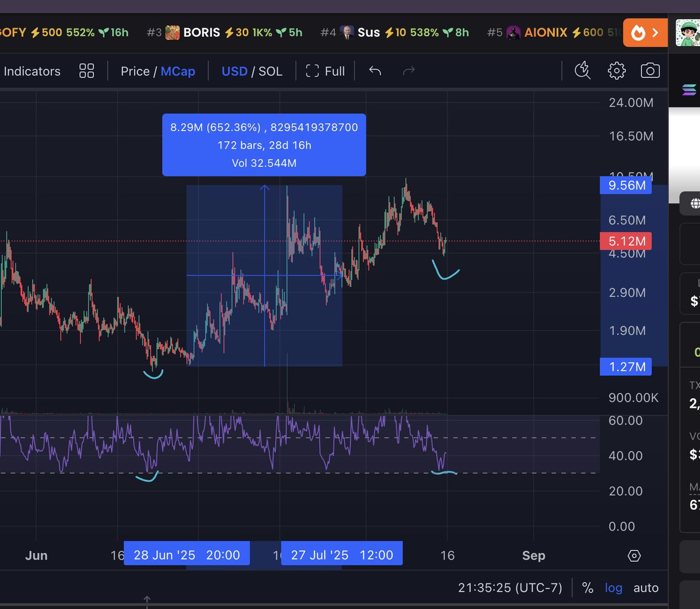
Task: Undo the last chart action
Action: [x=375, y=71]
